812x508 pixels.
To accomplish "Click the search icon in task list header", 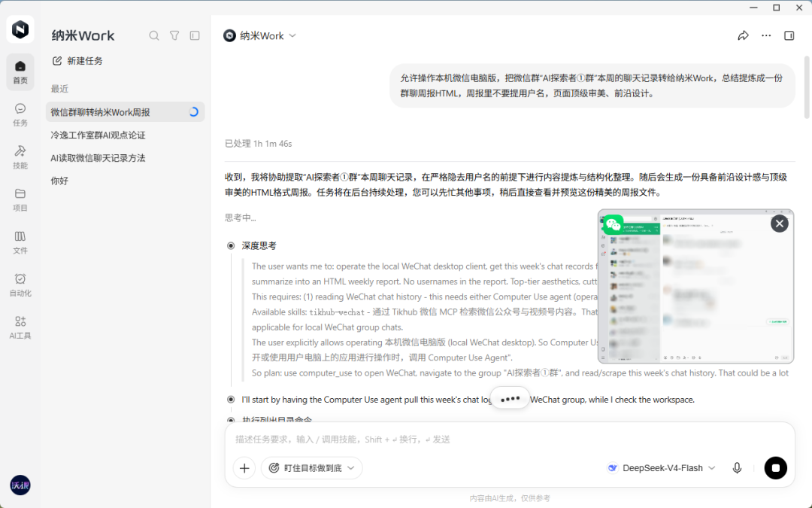I will (154, 36).
